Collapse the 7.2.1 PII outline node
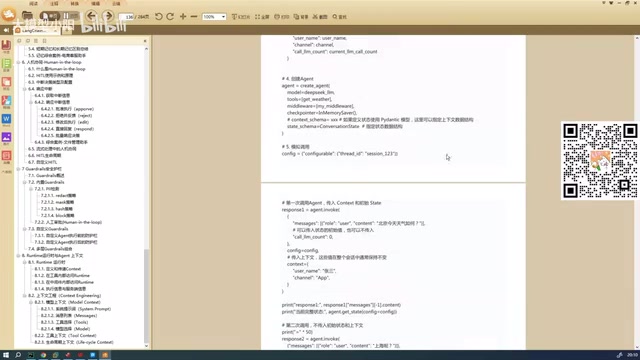The image size is (640, 360). [x=31, y=189]
